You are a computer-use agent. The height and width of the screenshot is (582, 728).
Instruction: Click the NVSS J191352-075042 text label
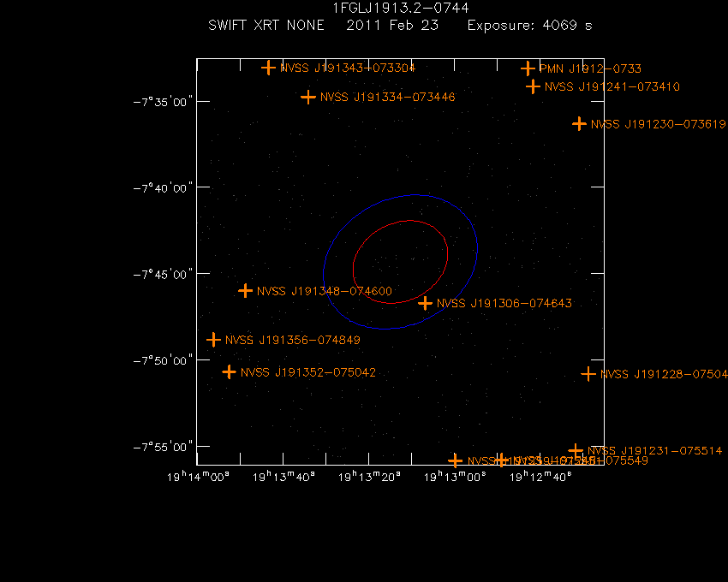click(308, 372)
